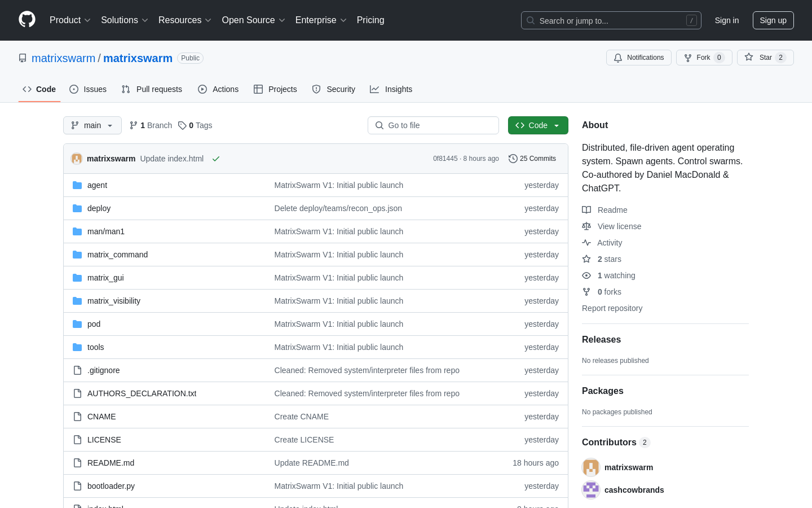Click the tools folder icon
This screenshot has height=508, width=812.
pos(77,347)
